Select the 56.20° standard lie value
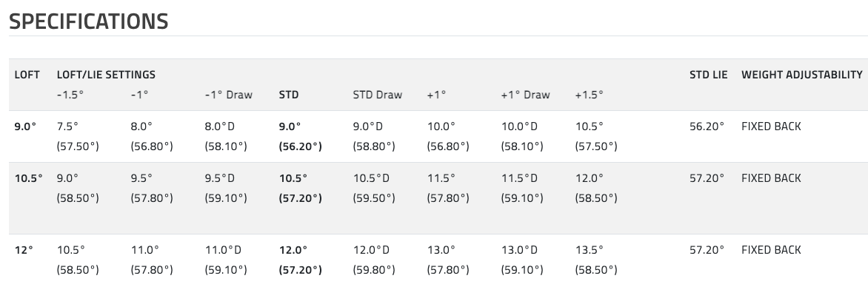The width and height of the screenshot is (868, 287). 707,126
